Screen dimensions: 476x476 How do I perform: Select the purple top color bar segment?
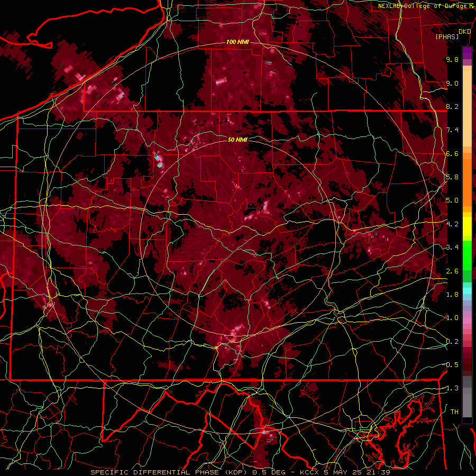click(x=467, y=53)
